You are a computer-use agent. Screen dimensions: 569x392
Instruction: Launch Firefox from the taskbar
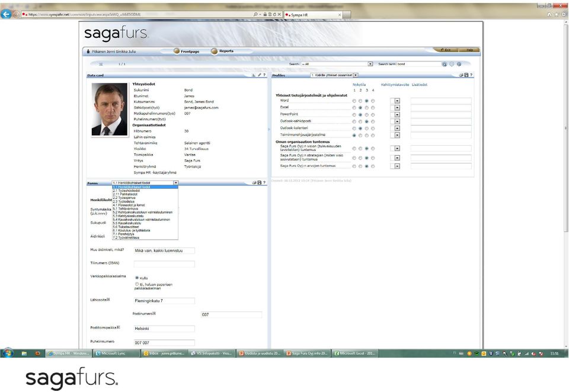point(37,353)
